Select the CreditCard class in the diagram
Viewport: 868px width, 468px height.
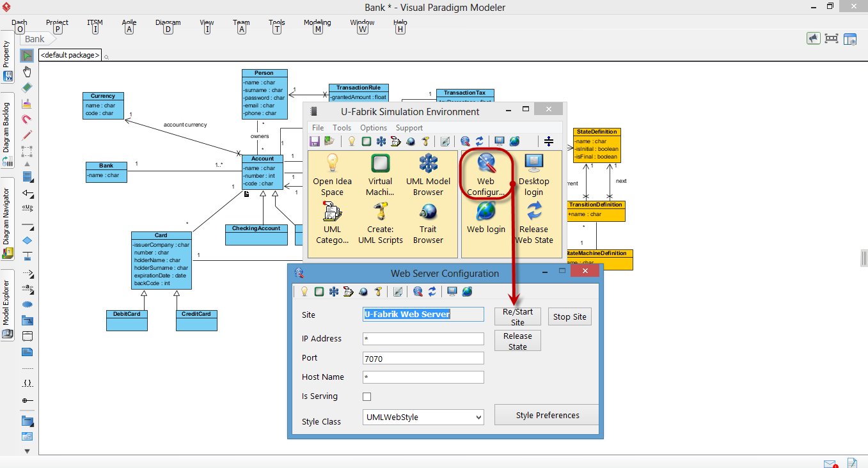click(196, 320)
